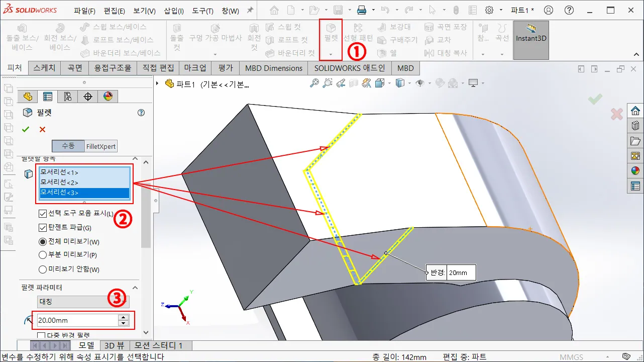
Task: Switch to the 수동 manual mode button
Action: (68, 146)
